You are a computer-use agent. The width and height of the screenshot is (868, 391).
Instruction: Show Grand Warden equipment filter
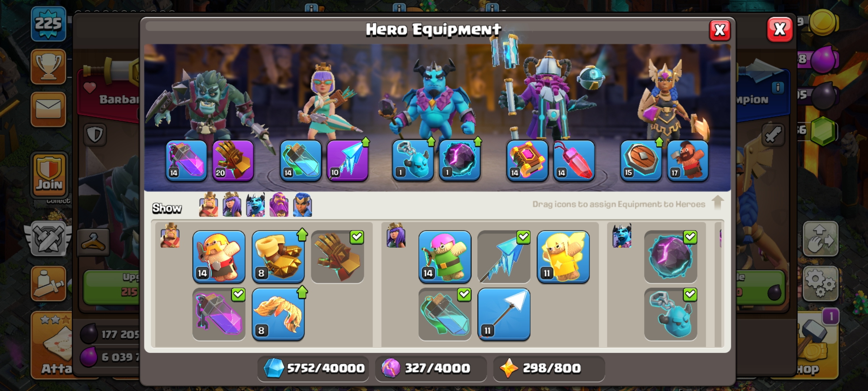[279, 205]
